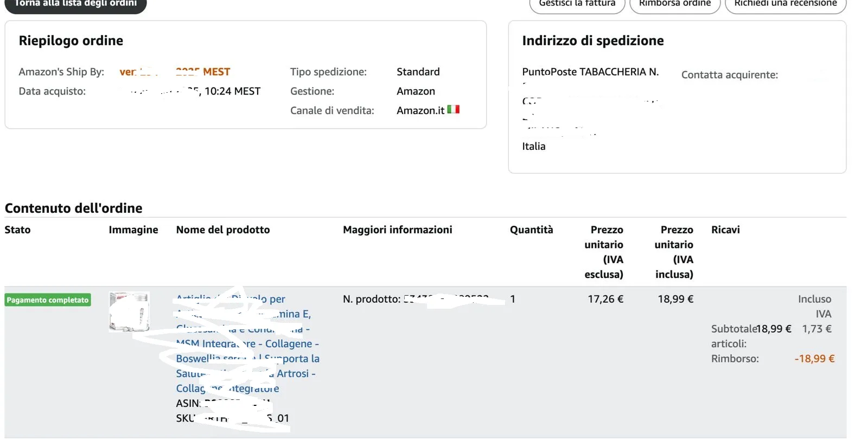This screenshot has width=868, height=439.
Task: Click the 'Contatta acquirente' label
Action: (729, 75)
